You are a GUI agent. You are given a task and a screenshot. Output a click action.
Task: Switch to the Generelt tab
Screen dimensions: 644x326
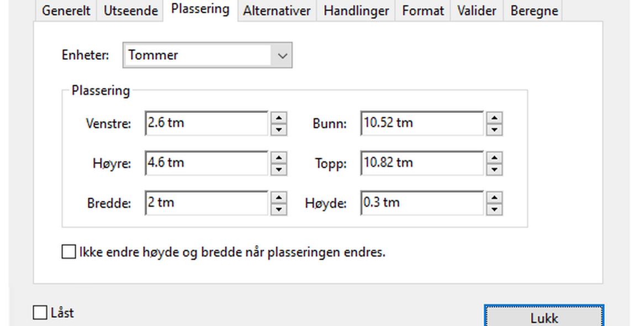pyautogui.click(x=66, y=11)
